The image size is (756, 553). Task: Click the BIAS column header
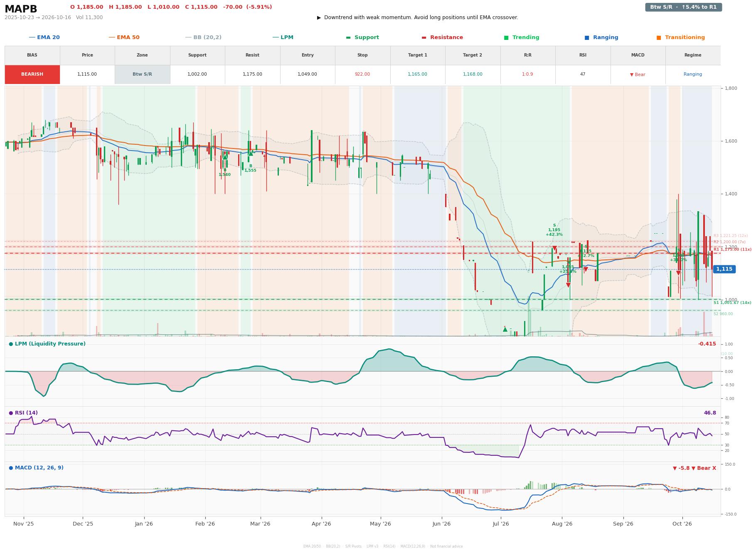click(x=32, y=55)
